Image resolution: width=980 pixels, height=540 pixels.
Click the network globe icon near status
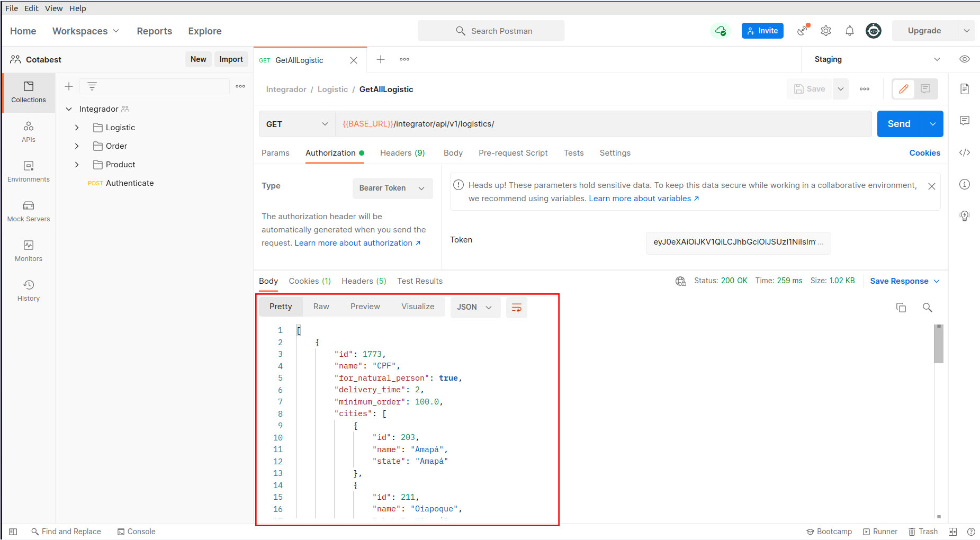681,281
